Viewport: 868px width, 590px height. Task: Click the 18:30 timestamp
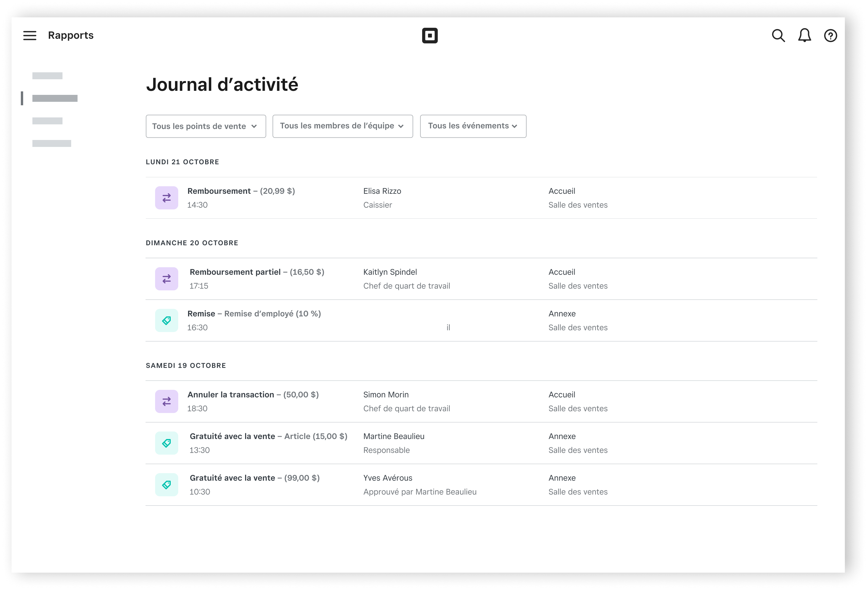tap(197, 409)
